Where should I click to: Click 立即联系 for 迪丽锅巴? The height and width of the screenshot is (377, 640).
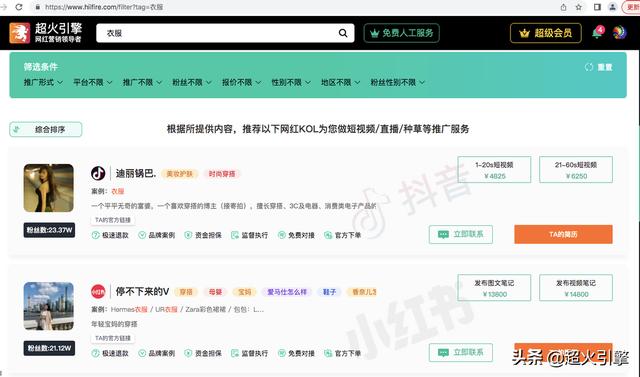[461, 234]
